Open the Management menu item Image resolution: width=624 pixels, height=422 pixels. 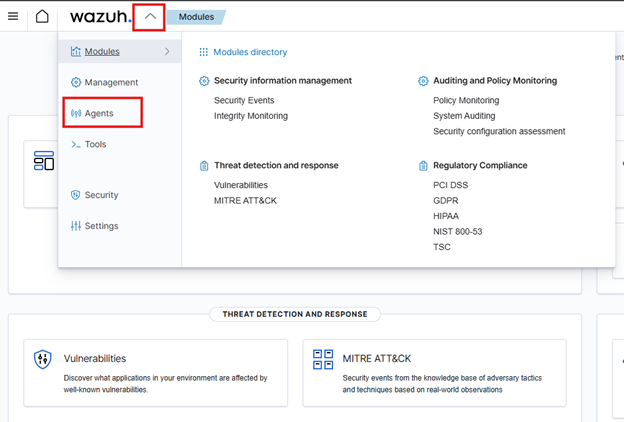pyautogui.click(x=111, y=82)
